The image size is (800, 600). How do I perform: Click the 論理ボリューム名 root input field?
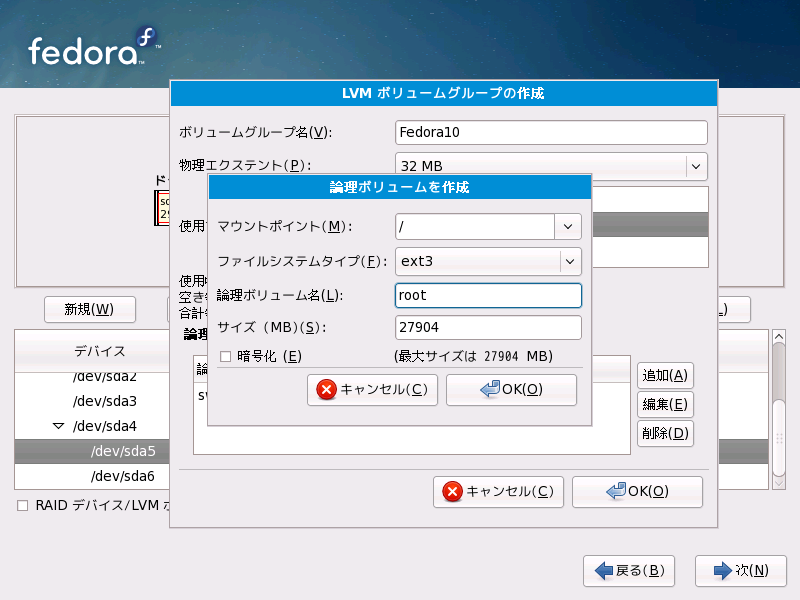coord(488,295)
